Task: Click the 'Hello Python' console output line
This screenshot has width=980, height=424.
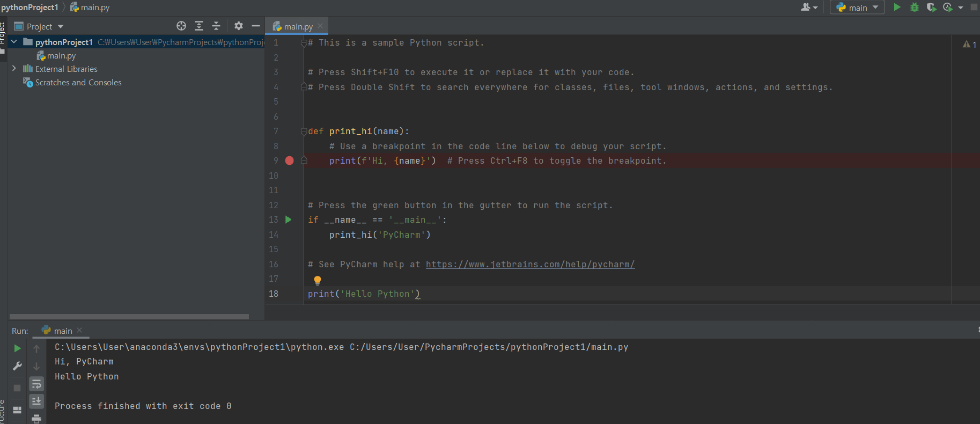Action: click(x=86, y=376)
